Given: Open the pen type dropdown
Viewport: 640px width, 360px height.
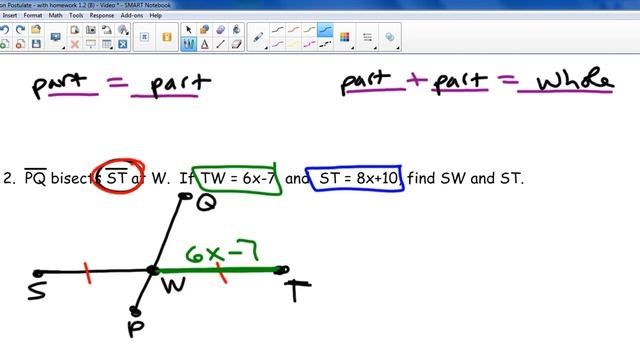Looking at the screenshot, I should (x=258, y=38).
